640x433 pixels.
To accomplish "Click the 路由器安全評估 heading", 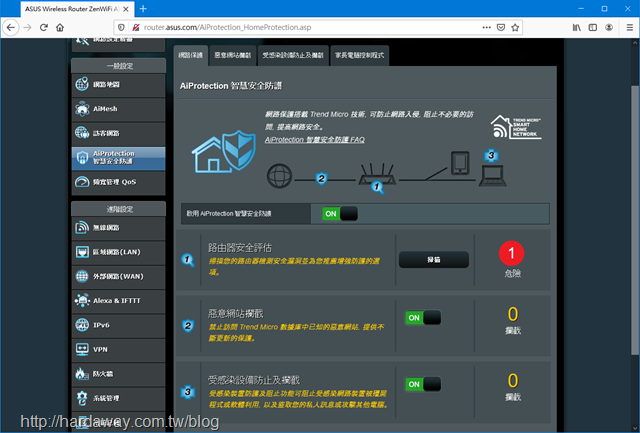I will coord(240,247).
